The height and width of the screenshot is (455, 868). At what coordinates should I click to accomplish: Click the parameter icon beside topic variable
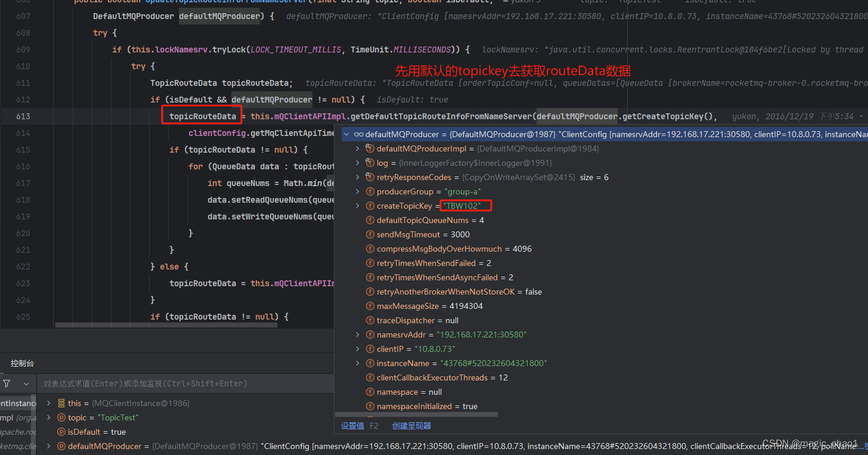[61, 417]
